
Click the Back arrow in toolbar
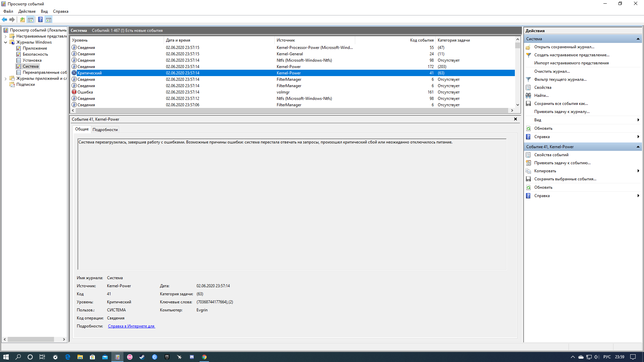(4, 19)
